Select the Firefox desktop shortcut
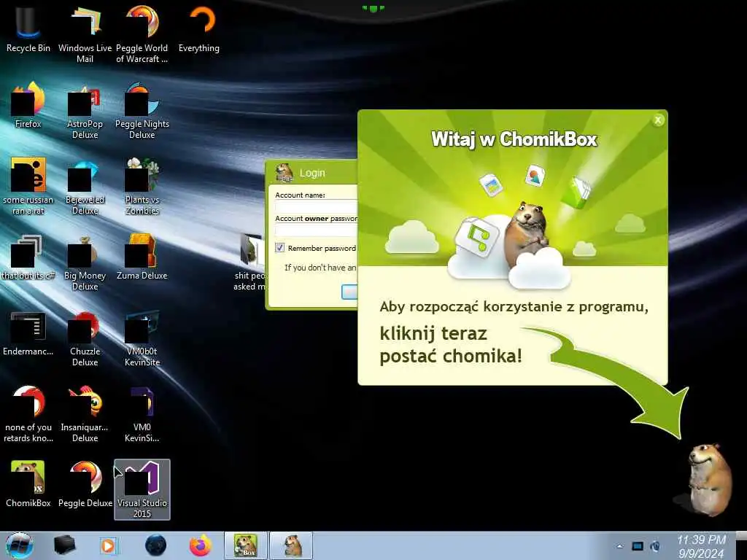The image size is (747, 560). coord(28,105)
